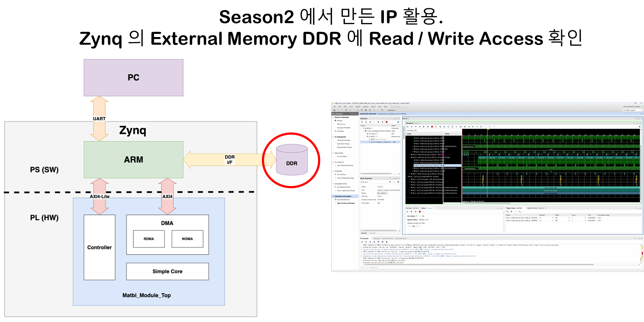Open the Flow menu in Vivado

pos(345,106)
